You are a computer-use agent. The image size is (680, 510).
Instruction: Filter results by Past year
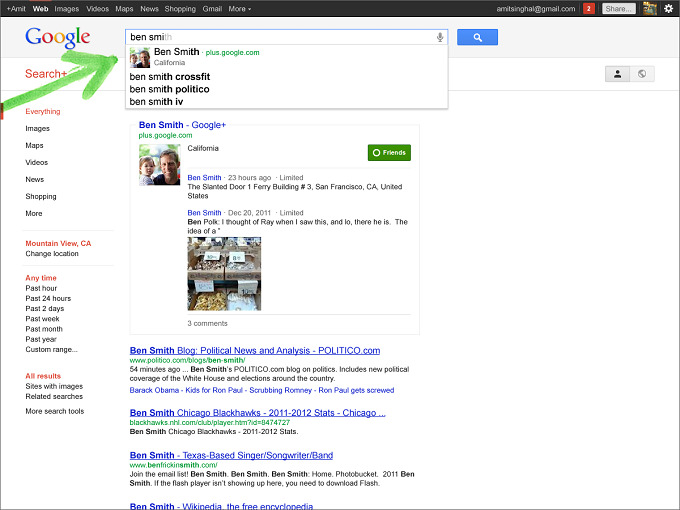[x=41, y=339]
